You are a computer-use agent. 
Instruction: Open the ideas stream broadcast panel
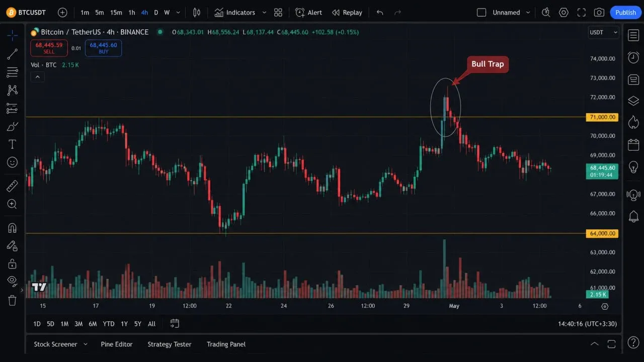[633, 195]
